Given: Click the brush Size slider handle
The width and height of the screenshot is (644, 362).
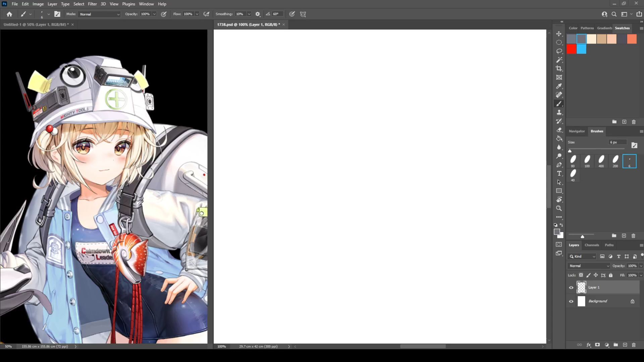Looking at the screenshot, I should pyautogui.click(x=570, y=151).
